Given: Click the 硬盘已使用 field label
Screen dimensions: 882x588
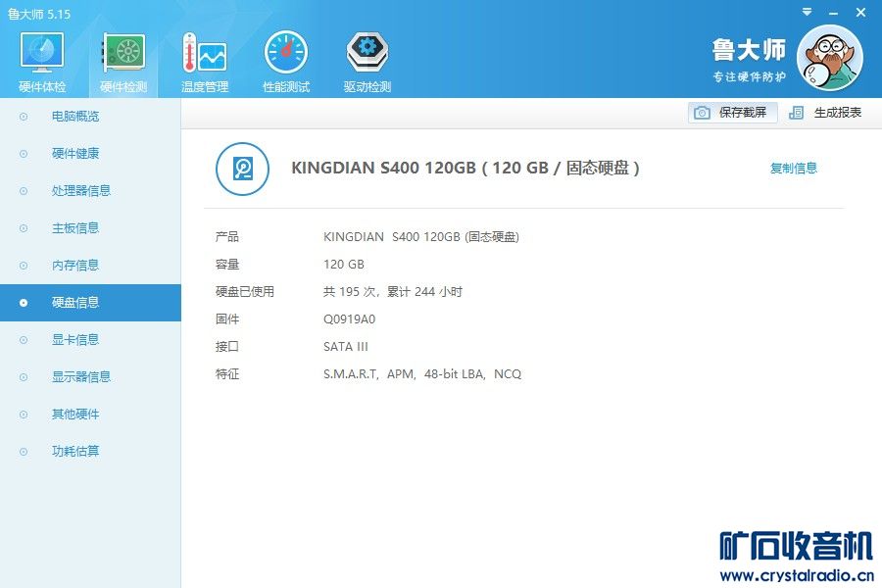Looking at the screenshot, I should (x=245, y=292).
